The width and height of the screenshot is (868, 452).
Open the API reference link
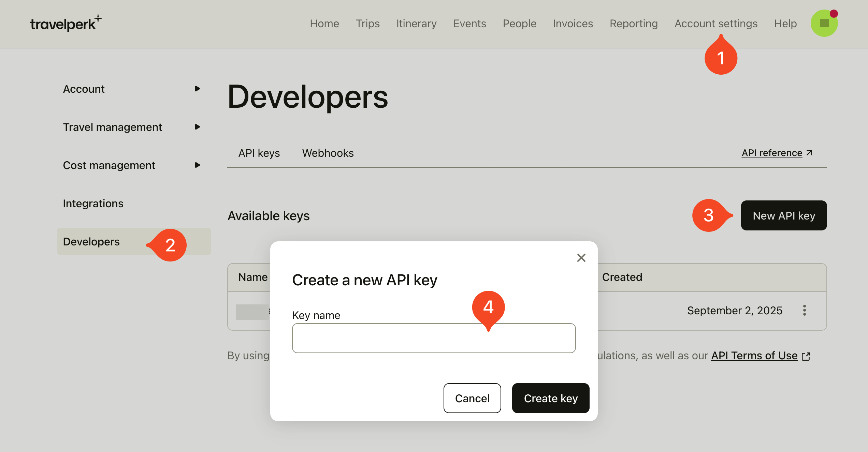point(777,153)
